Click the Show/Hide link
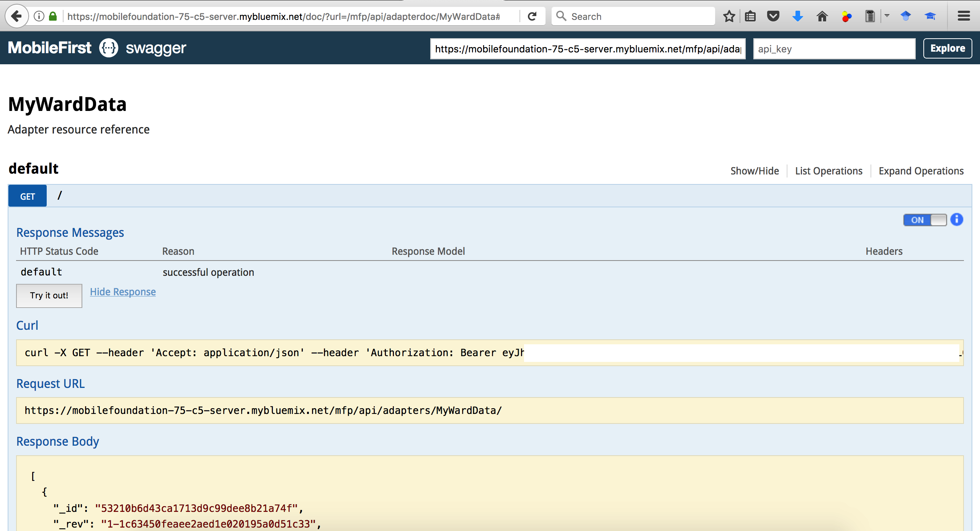 click(x=755, y=171)
